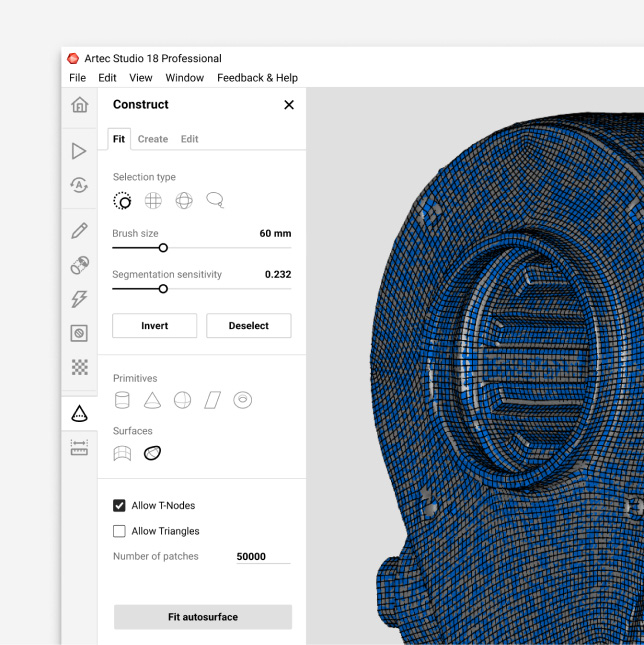Choose the torus primitive
The image size is (644, 645).
coord(242,400)
